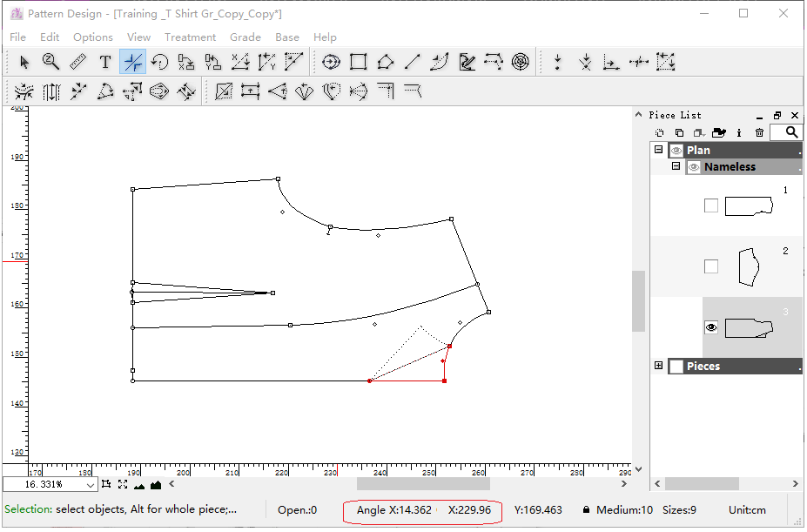Expand the Pieces tree node
807x532 pixels.
(659, 366)
